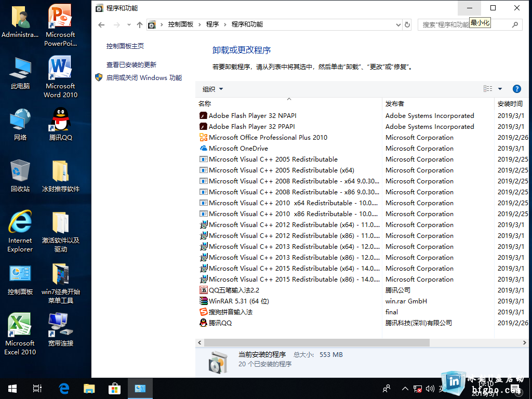Open Task View on the taskbar
This screenshot has width=532, height=399.
[37, 389]
